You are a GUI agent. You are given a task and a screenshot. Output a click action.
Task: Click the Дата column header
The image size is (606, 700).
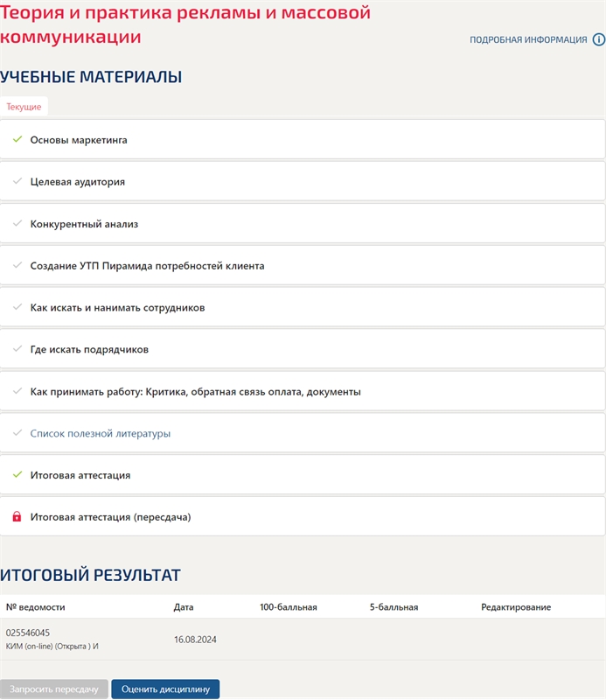(x=184, y=607)
